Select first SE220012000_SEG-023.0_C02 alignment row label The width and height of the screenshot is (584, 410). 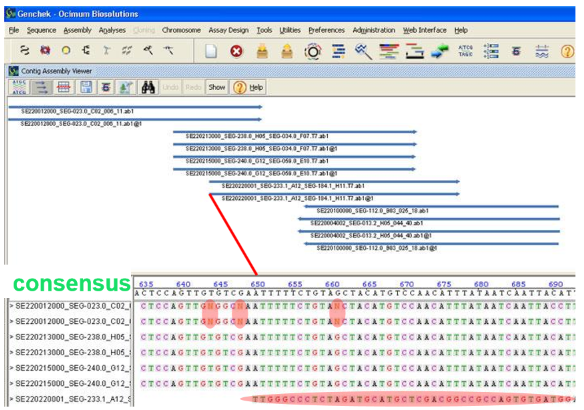(71, 306)
